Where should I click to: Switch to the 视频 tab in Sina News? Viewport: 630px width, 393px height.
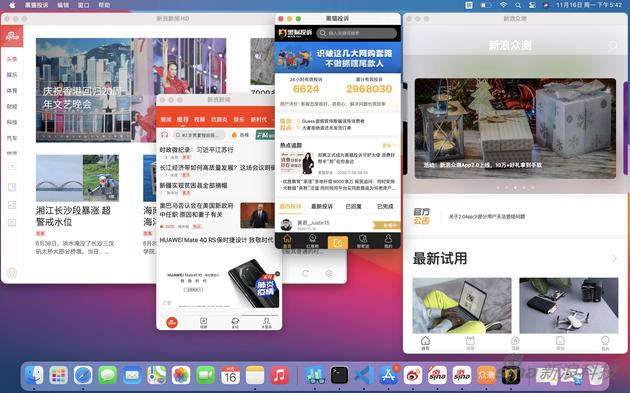(x=199, y=119)
